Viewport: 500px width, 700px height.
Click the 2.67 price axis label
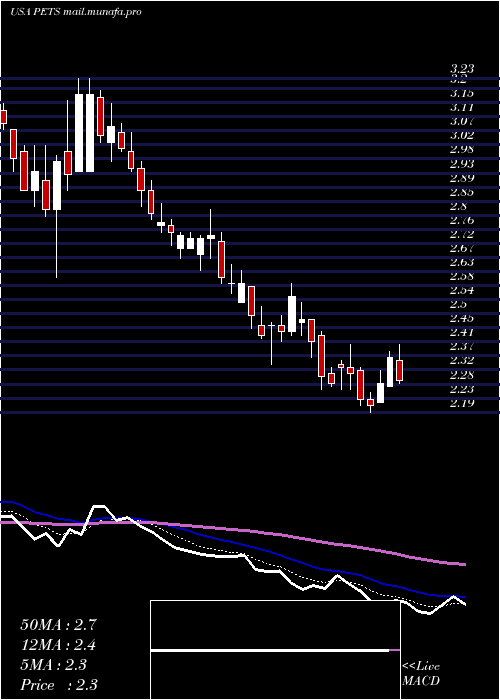pyautogui.click(x=462, y=248)
